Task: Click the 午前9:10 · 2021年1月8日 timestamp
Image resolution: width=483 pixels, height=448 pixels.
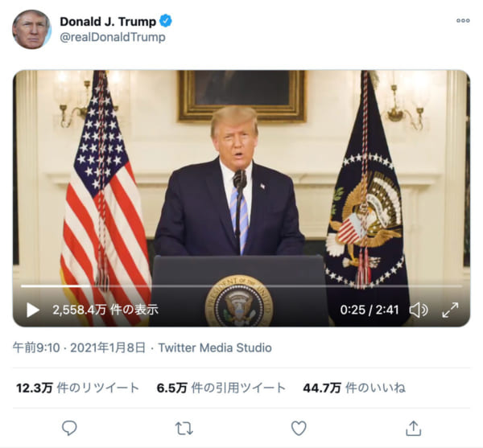Action: (x=79, y=347)
